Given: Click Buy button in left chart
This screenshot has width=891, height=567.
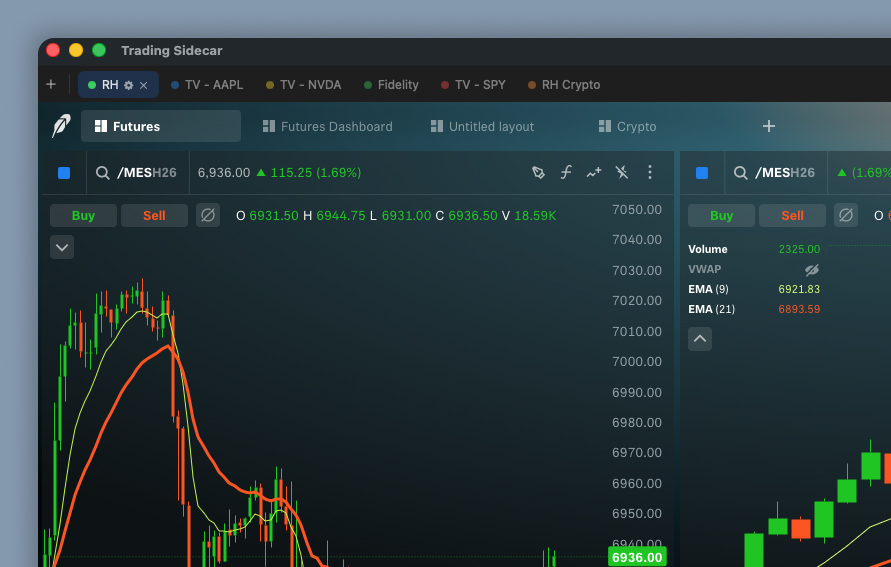Looking at the screenshot, I should (84, 216).
